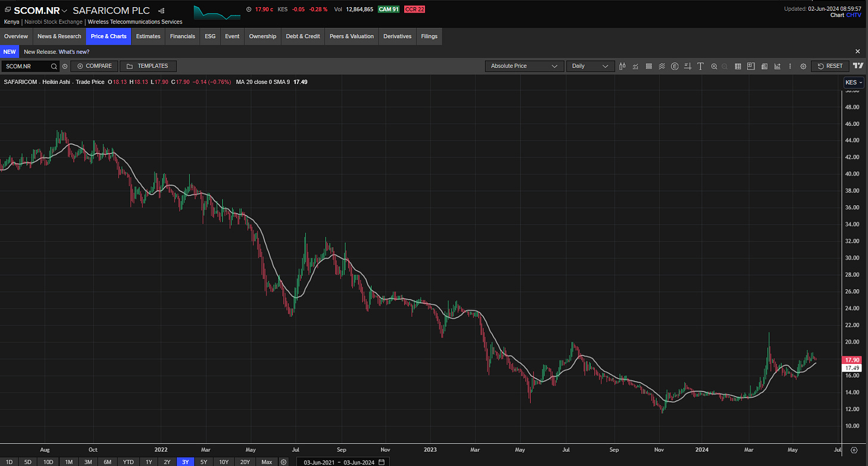Click the 03-Jun-2021 start date field
Image resolution: width=868 pixels, height=466 pixels.
318,462
